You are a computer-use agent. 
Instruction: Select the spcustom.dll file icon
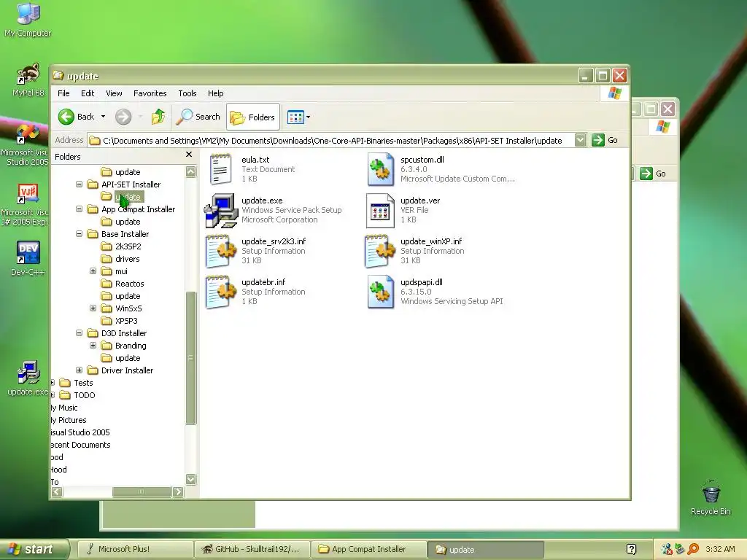click(x=381, y=169)
